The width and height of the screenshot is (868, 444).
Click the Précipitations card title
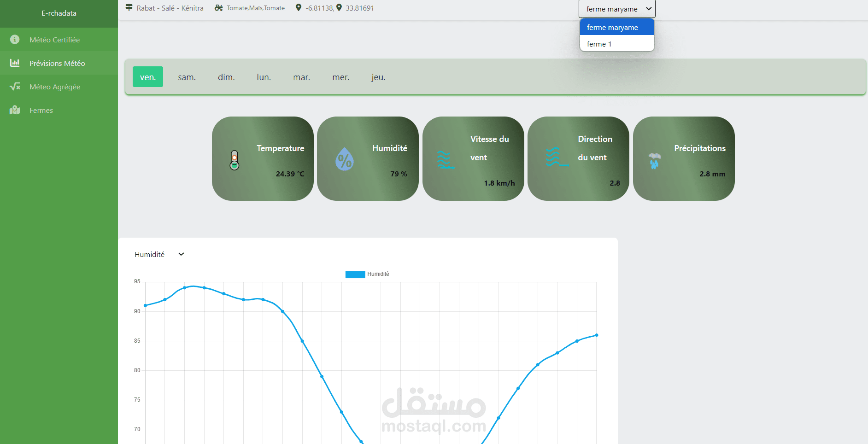pyautogui.click(x=700, y=148)
